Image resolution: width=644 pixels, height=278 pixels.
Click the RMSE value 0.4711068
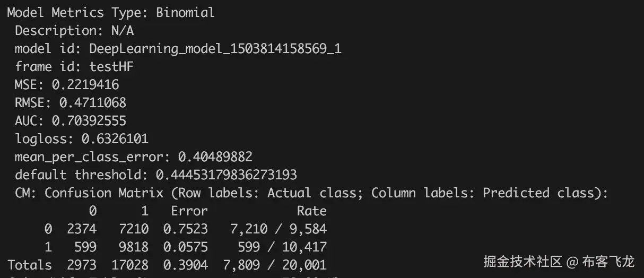click(x=92, y=103)
